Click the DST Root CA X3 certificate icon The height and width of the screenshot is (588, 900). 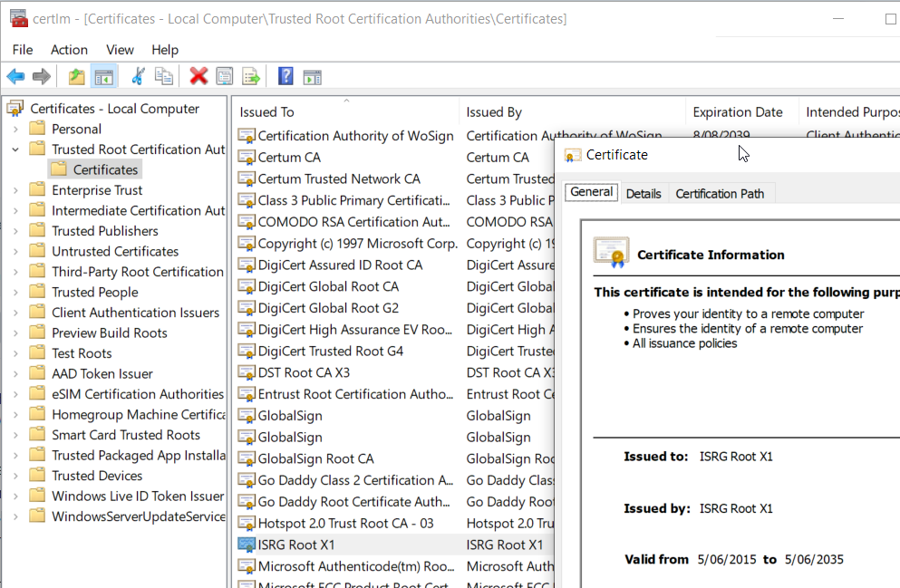[247, 373]
